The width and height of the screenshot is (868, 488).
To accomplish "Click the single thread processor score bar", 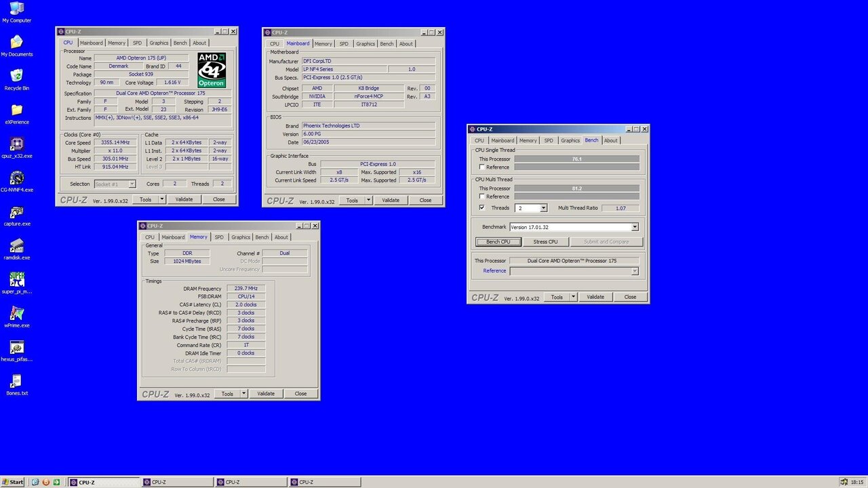I will pos(576,159).
